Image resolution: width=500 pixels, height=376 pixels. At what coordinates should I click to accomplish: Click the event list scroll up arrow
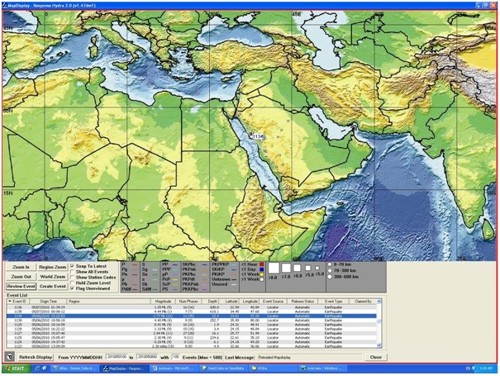(x=379, y=301)
